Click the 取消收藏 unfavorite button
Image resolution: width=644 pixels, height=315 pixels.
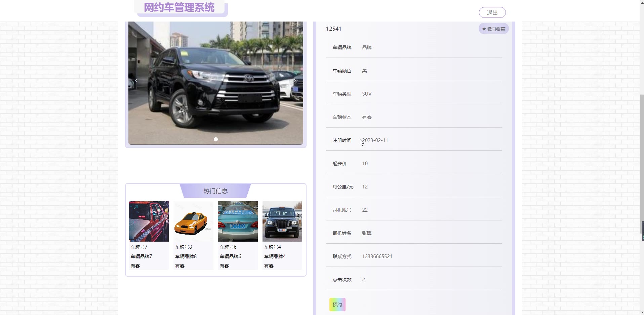[493, 29]
